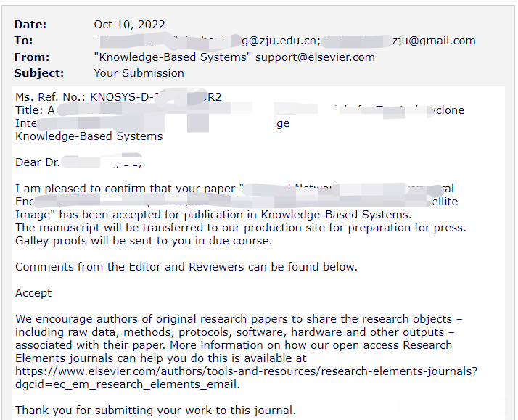518x420 pixels.
Task: Click the subject text 'Your Submission'
Action: (139, 73)
